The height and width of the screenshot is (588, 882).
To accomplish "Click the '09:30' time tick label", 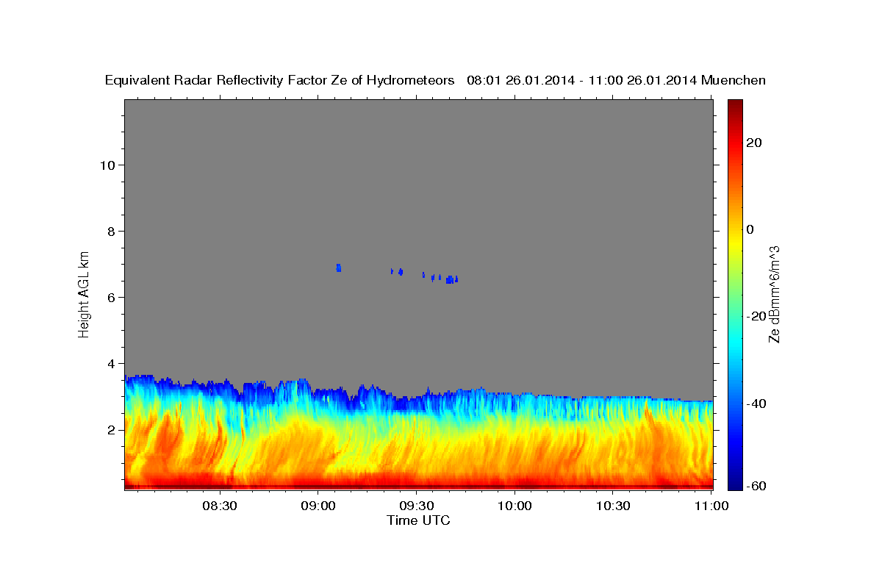I will (x=417, y=506).
